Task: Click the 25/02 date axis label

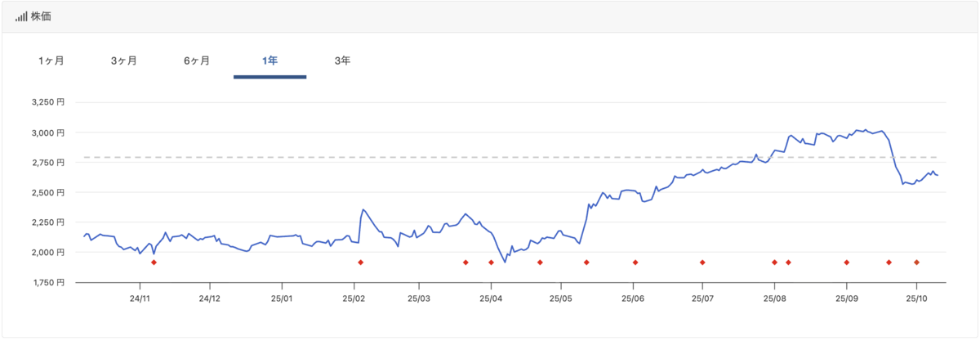Action: pyautogui.click(x=354, y=298)
